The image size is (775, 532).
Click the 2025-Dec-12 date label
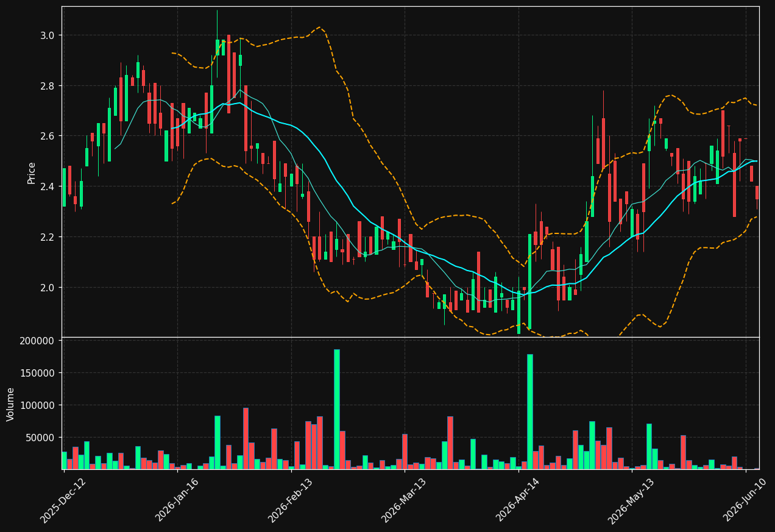click(x=63, y=500)
